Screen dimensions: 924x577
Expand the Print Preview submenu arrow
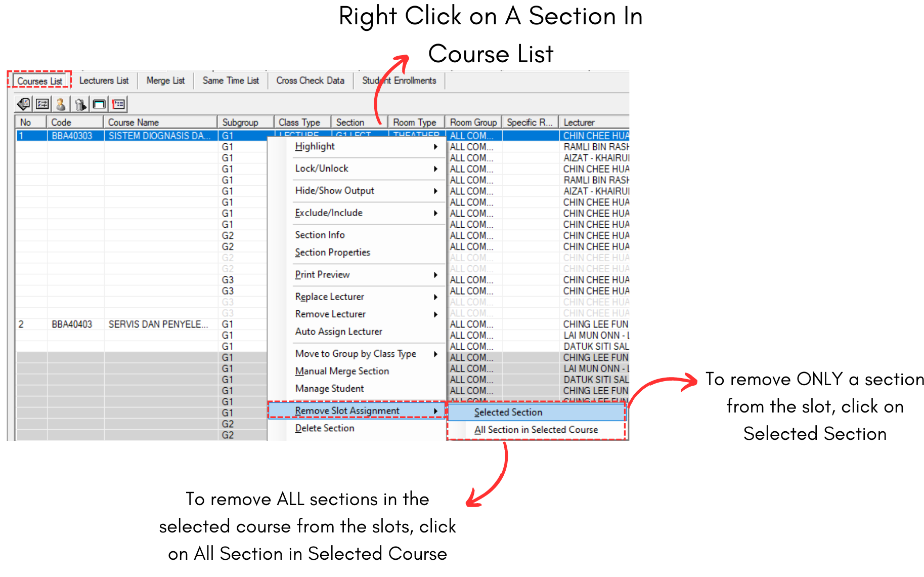(x=435, y=275)
